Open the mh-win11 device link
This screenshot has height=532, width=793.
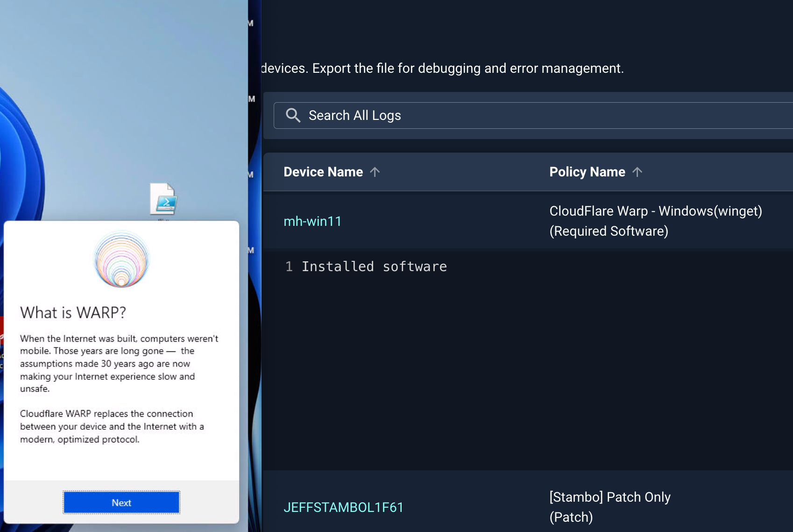tap(312, 221)
